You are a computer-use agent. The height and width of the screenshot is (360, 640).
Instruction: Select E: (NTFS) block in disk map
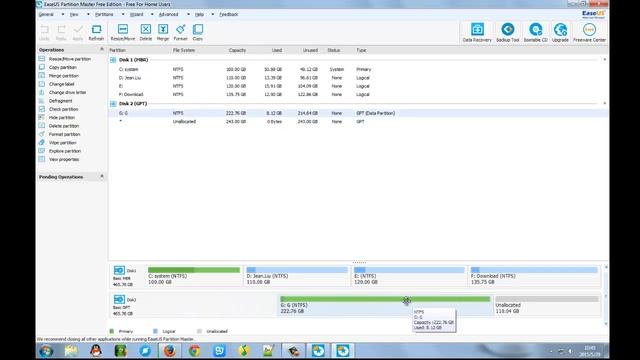click(409, 276)
